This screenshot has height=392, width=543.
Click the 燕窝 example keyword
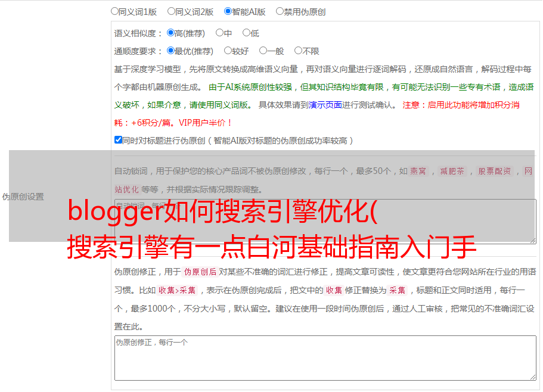418,171
